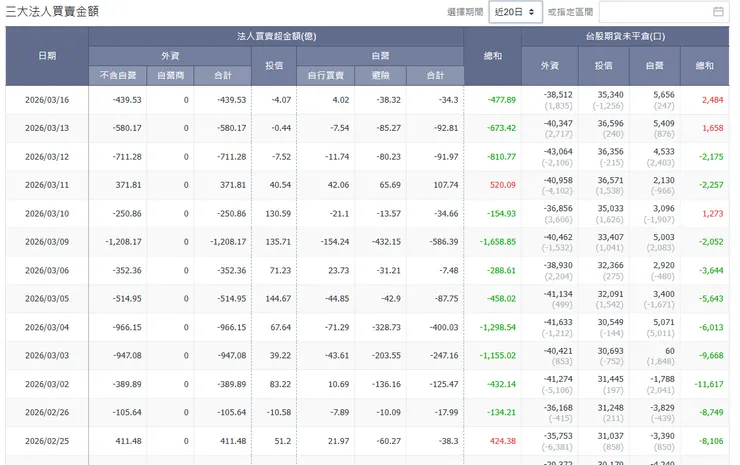Select the 2026/03/16 date cell

[x=47, y=100]
